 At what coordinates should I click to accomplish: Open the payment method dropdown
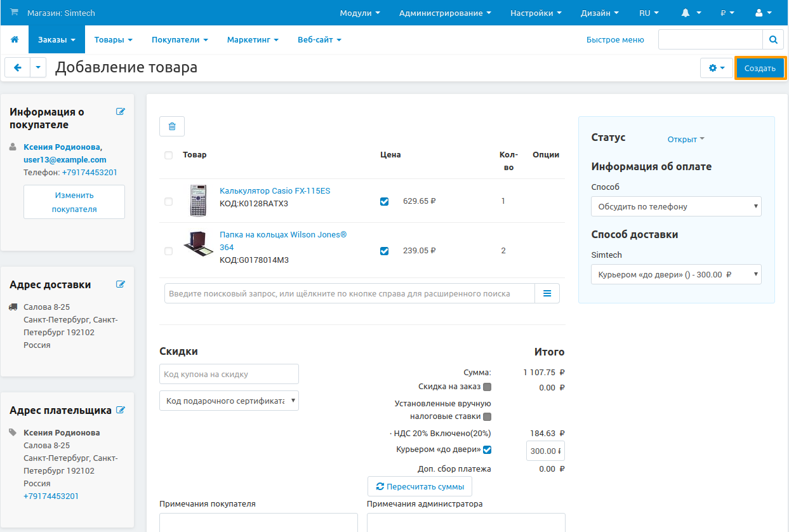(x=676, y=206)
